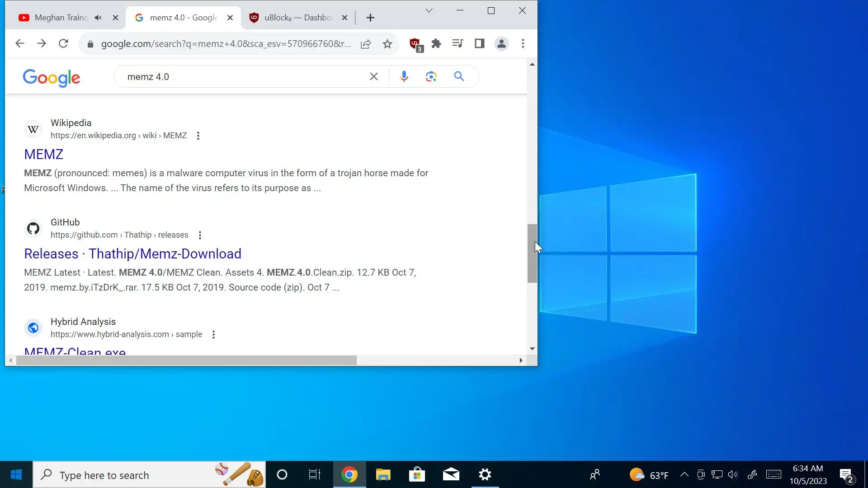Open File Explorer from the taskbar
This screenshot has height=488, width=868.
[x=383, y=475]
